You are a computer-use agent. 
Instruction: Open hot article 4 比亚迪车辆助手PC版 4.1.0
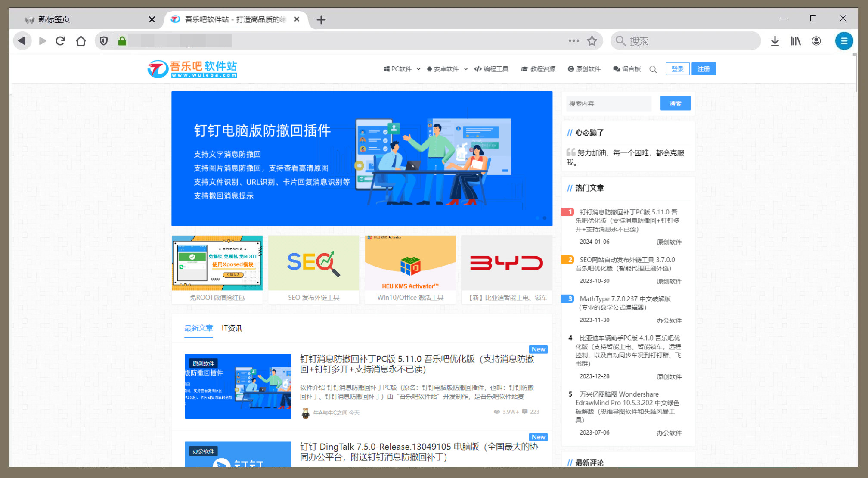coord(628,351)
